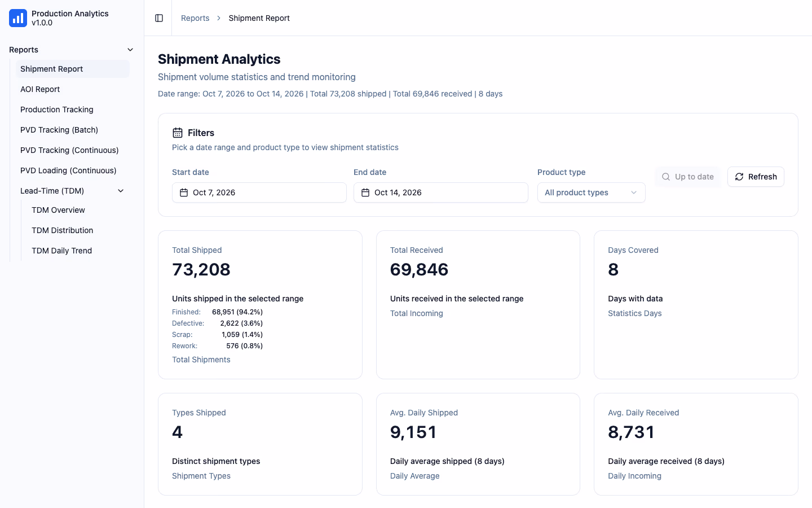Screen dimensions: 812x508
Task: Click the Up to date button
Action: 688,177
